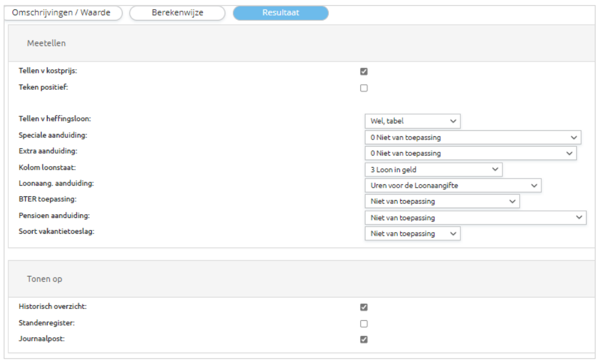The width and height of the screenshot is (601, 364).
Task: Click the Teken positief label
Action: (x=44, y=87)
